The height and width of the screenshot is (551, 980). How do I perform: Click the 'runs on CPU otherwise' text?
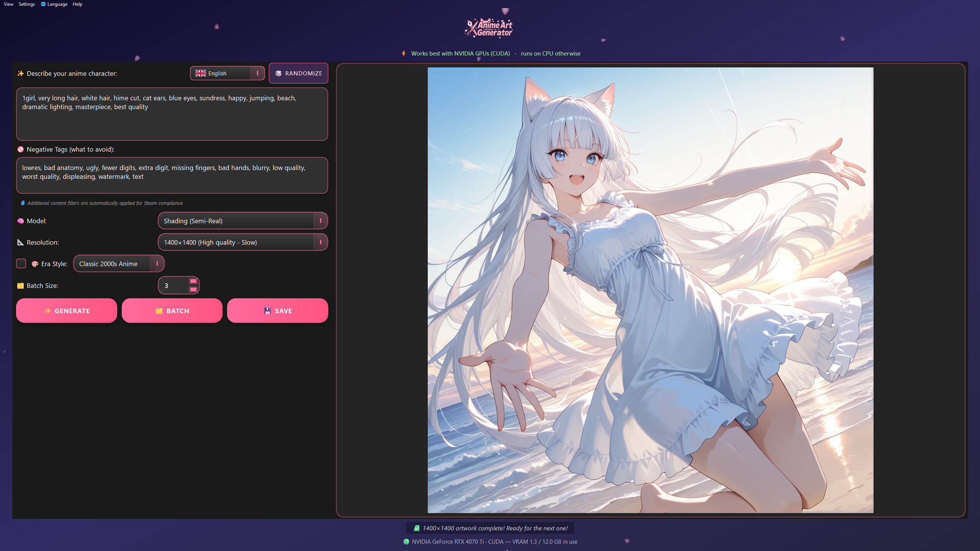[550, 53]
